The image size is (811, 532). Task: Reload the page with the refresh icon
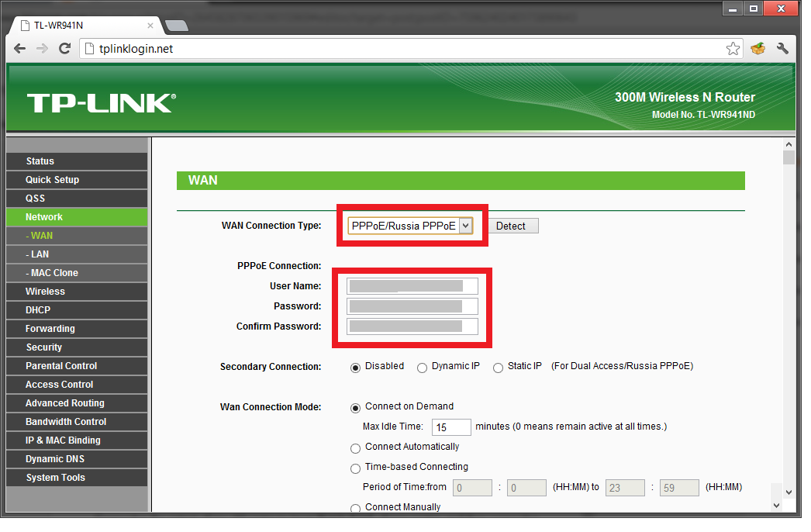click(64, 49)
